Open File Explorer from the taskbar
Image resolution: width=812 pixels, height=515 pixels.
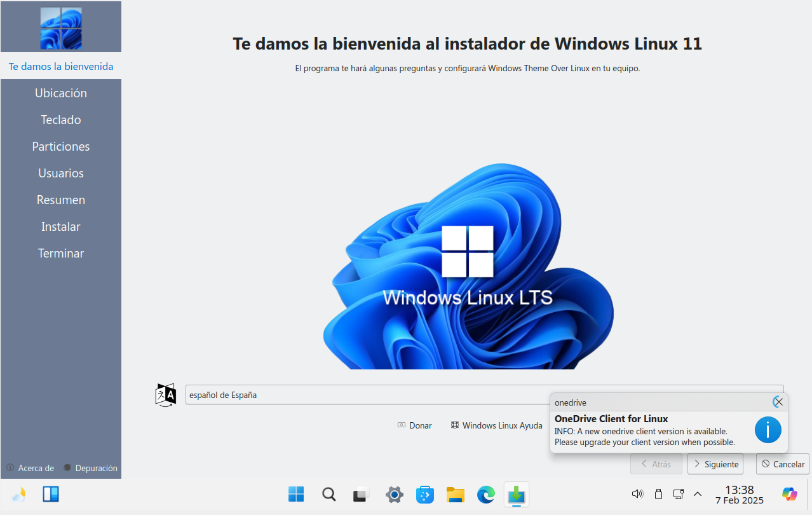(x=455, y=494)
